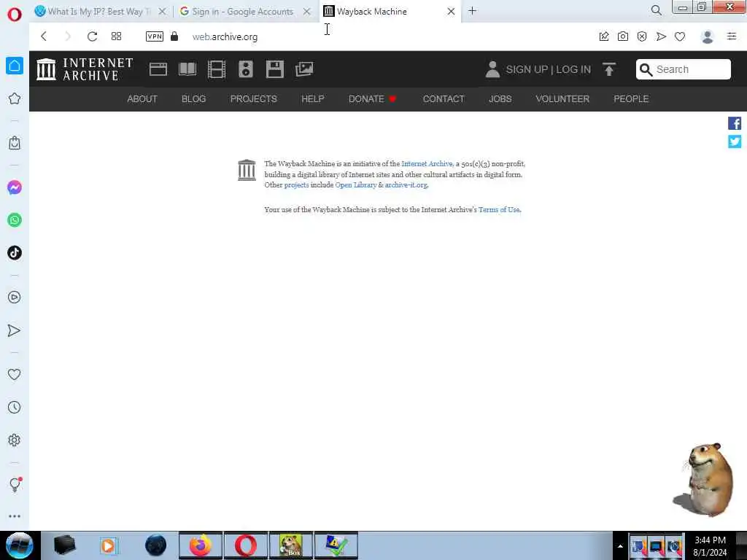The image size is (747, 560).
Task: Follow the Open Library link
Action: pos(356,184)
